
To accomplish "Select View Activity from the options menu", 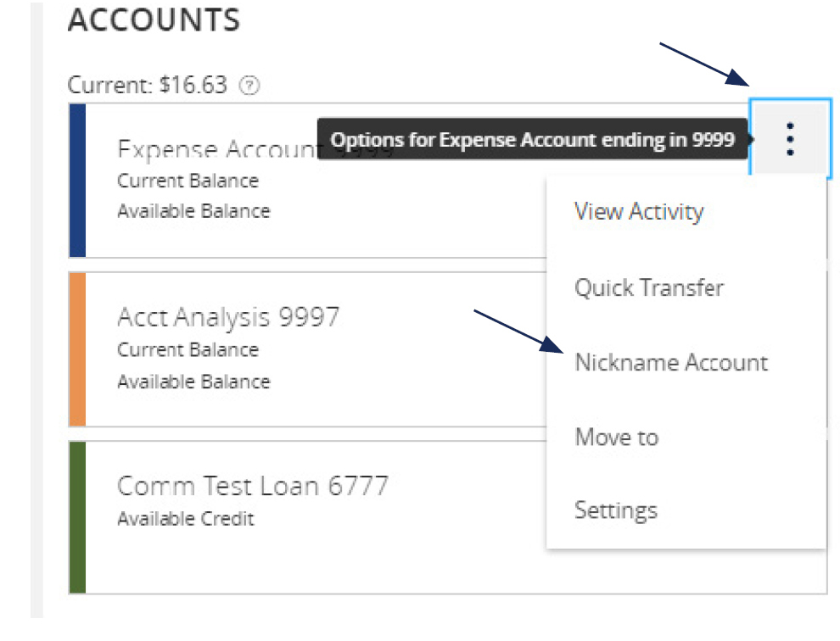I will pos(639,212).
